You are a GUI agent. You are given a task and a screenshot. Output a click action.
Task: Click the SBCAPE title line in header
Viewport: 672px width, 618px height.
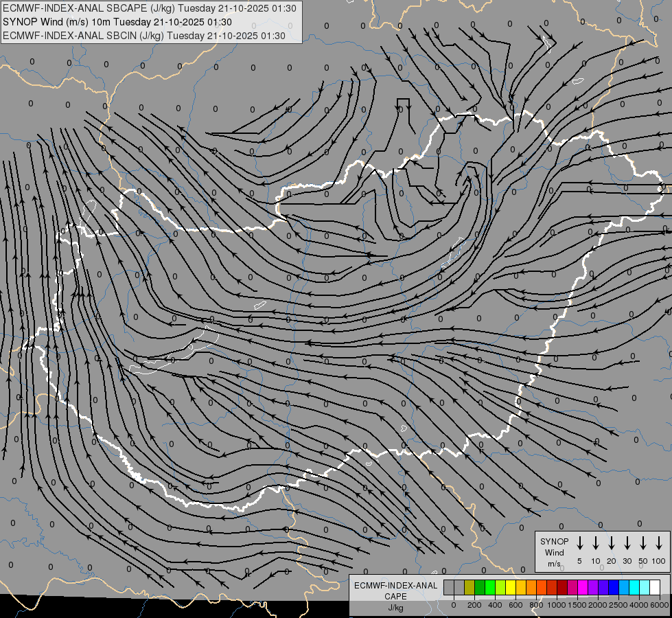pos(150,8)
